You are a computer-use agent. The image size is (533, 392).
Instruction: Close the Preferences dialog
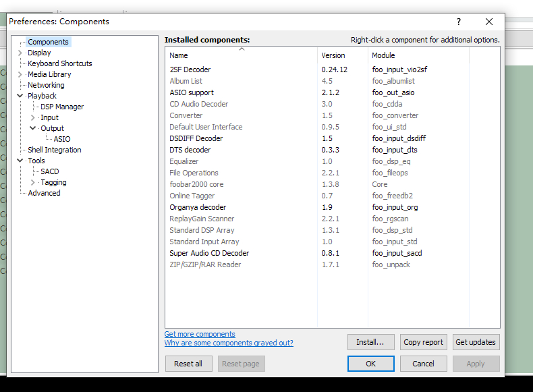(x=489, y=22)
